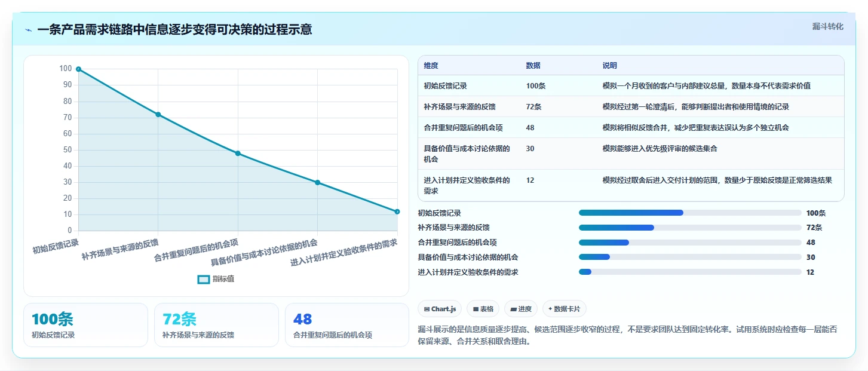868x371 pixels.
Task: Click the 合并重复问题后的机会项 progress list label
Action: click(x=458, y=243)
